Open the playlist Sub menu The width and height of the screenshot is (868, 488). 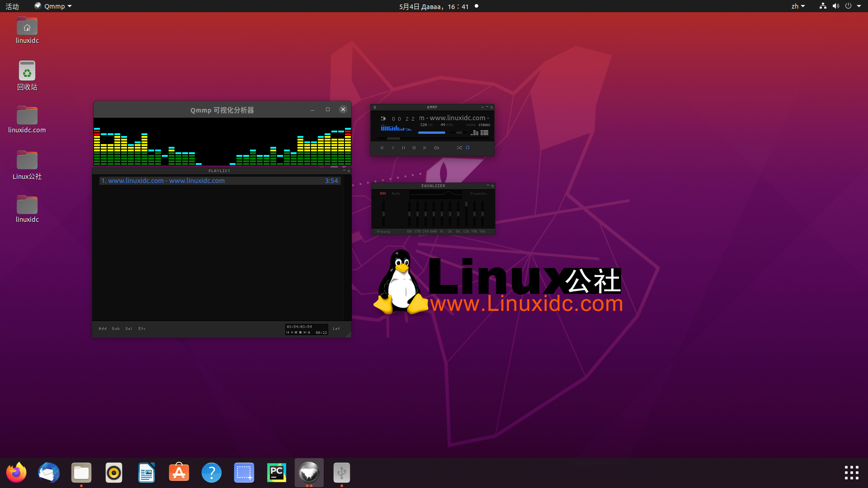tap(116, 328)
